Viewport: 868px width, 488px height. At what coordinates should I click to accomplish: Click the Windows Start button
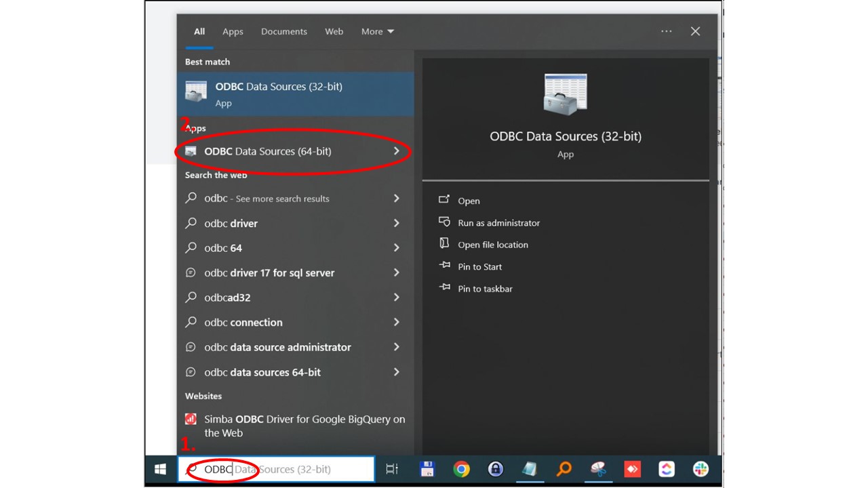(x=161, y=469)
